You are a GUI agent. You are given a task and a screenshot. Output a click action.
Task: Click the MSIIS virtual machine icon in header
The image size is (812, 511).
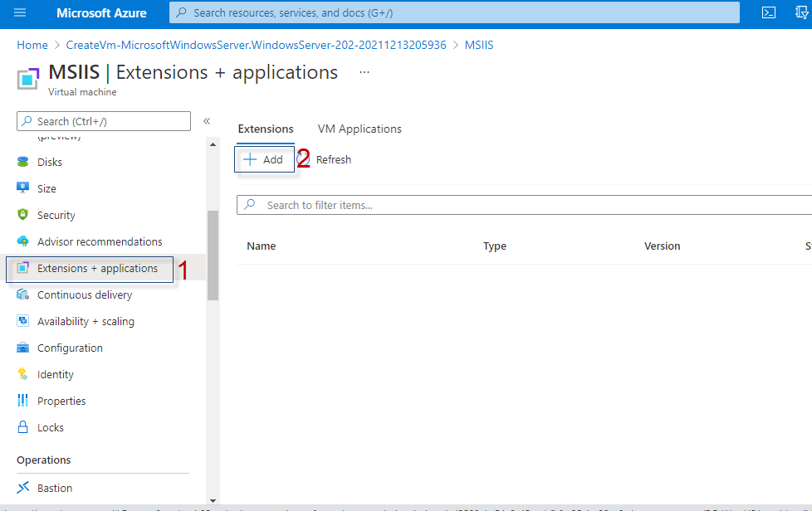coord(28,79)
